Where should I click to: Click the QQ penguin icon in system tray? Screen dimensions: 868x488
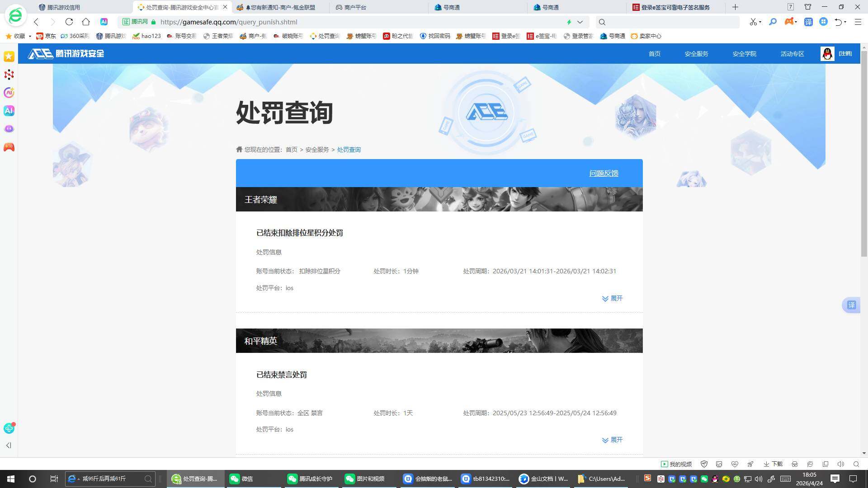point(716,479)
